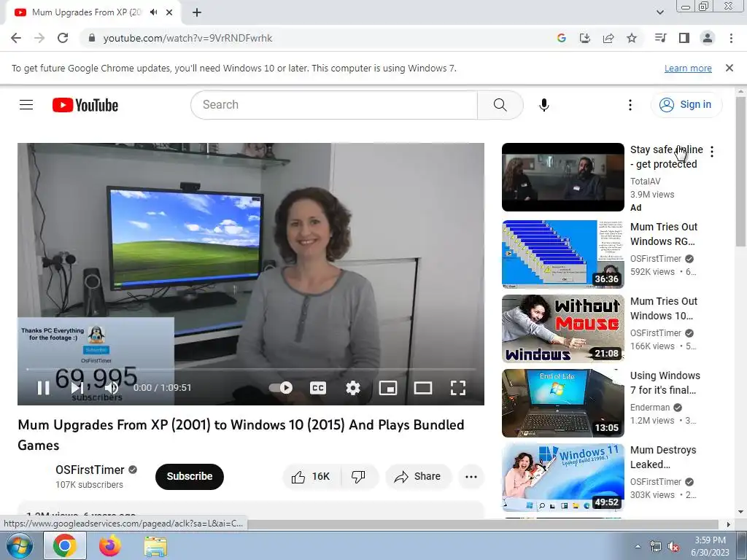Open the YouTube hamburger guide menu
Image resolution: width=747 pixels, height=560 pixels.
(26, 105)
